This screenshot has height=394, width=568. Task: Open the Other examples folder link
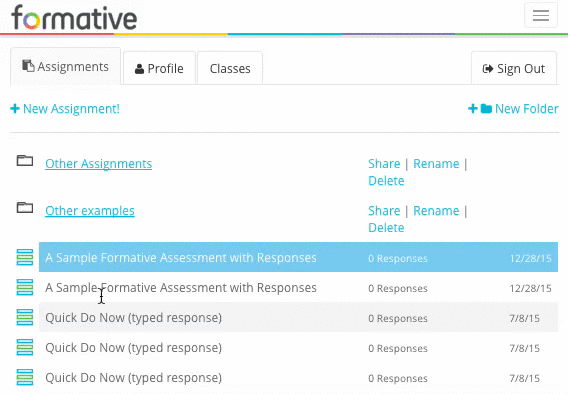[x=90, y=211]
